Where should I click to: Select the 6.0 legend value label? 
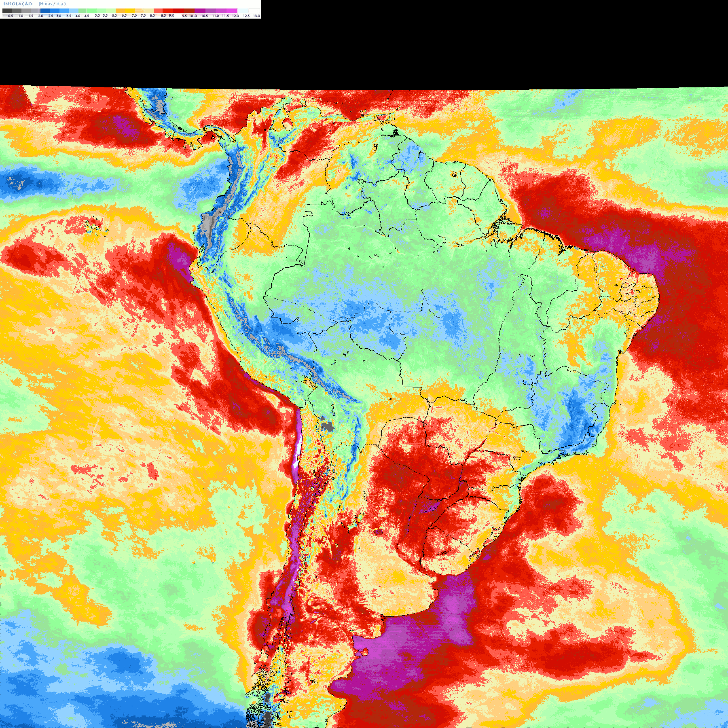(x=114, y=15)
